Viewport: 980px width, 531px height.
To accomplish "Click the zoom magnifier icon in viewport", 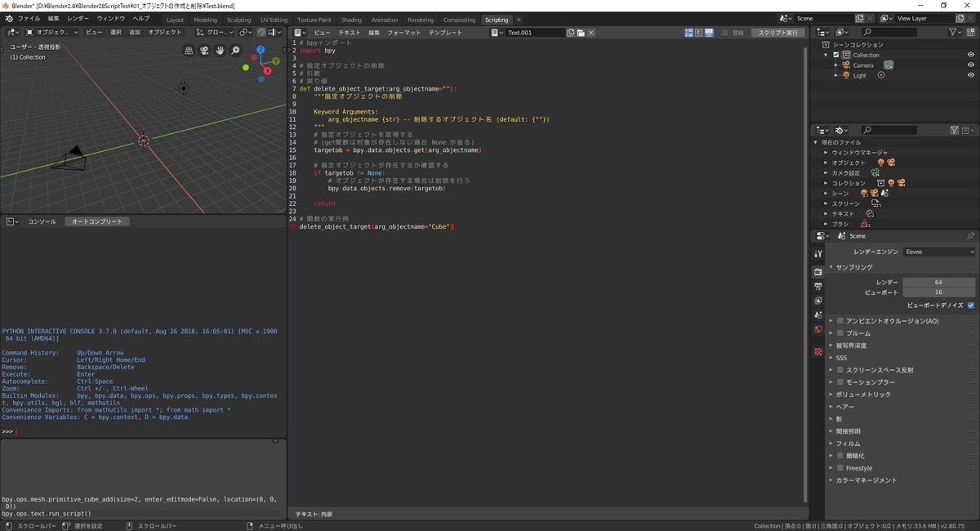I will pos(235,51).
